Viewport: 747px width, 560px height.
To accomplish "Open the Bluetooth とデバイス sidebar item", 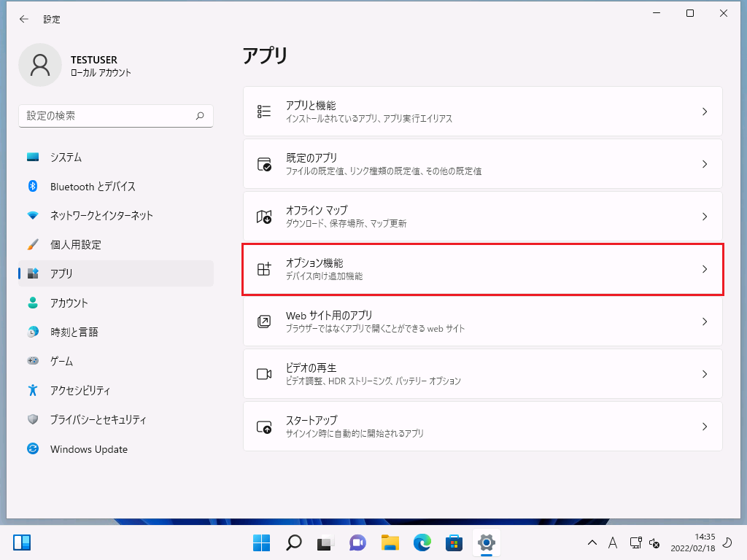I will tap(93, 187).
